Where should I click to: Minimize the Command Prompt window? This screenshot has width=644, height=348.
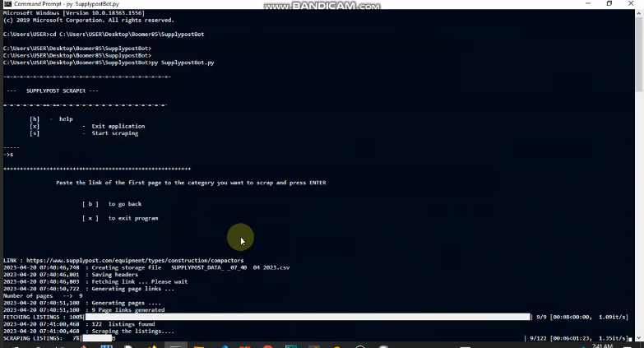click(x=588, y=3)
